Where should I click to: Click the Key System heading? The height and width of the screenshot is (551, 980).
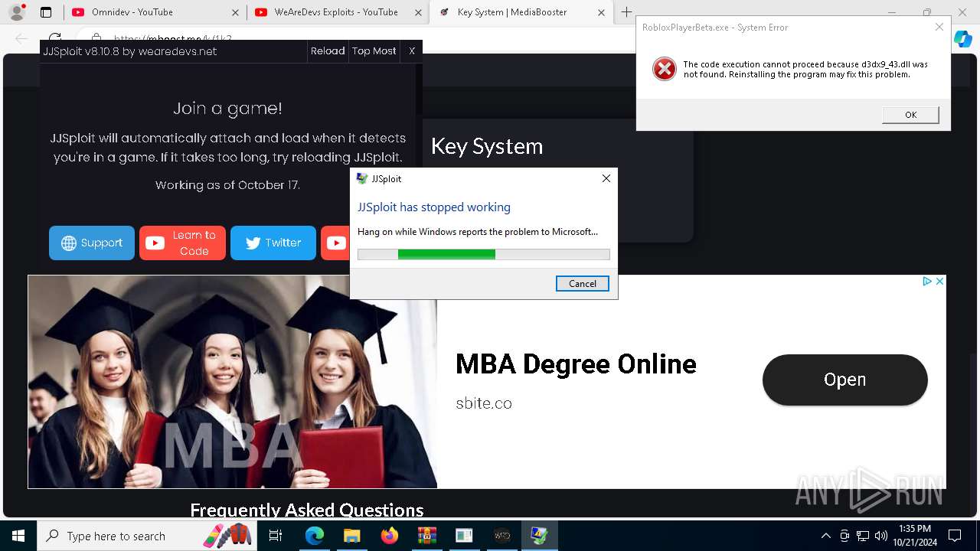point(487,145)
